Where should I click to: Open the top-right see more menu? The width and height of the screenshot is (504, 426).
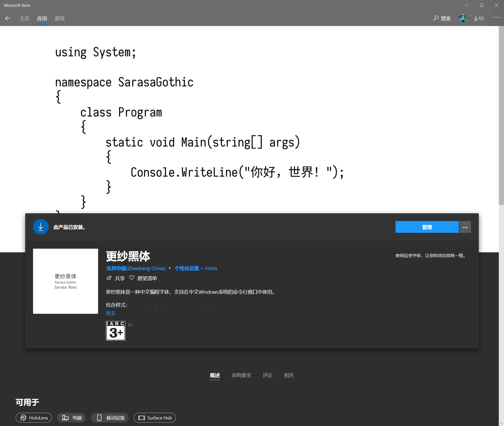[x=496, y=17]
